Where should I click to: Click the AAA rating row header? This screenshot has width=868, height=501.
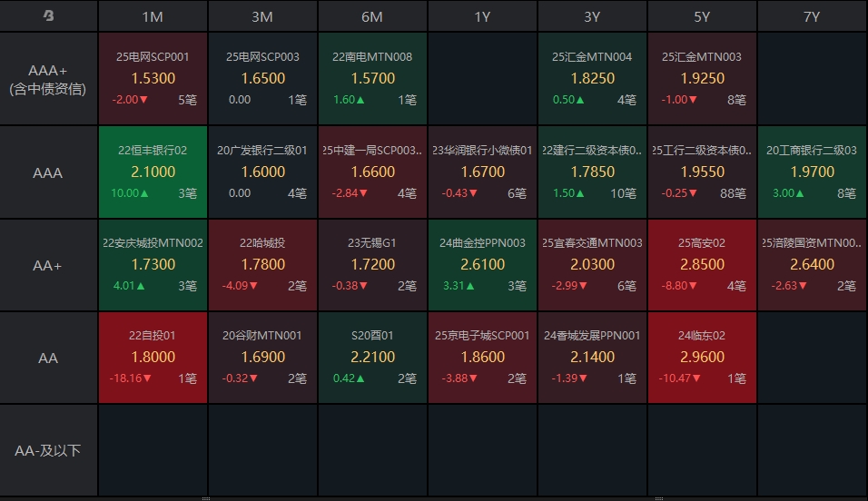48,172
